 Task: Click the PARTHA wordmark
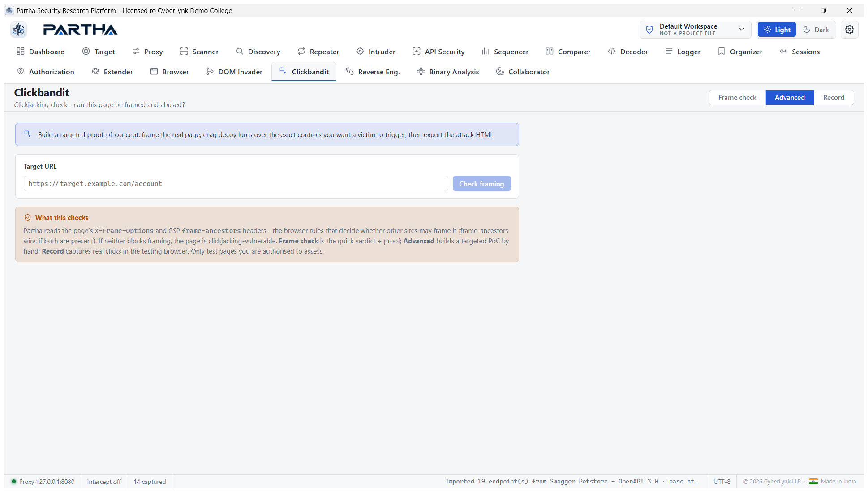(x=80, y=30)
